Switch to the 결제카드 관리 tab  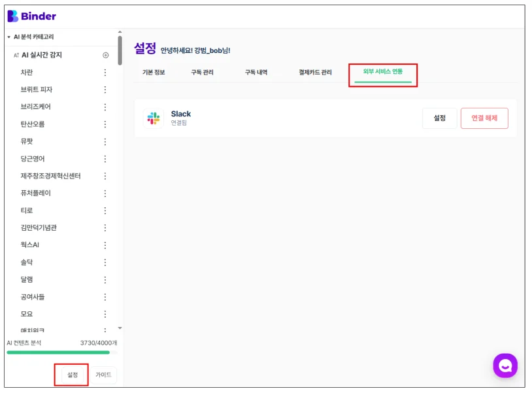coord(315,72)
